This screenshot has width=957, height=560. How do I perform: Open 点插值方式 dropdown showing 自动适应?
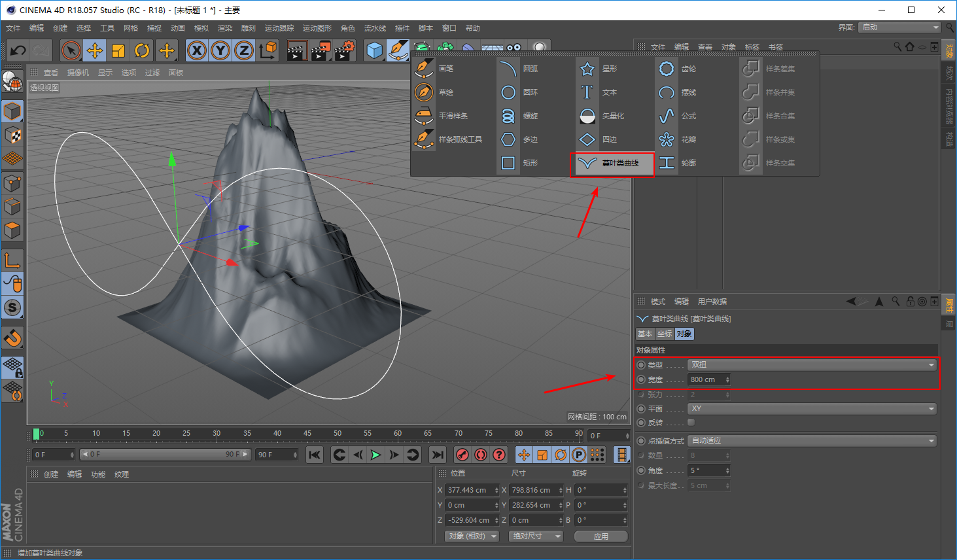point(812,441)
